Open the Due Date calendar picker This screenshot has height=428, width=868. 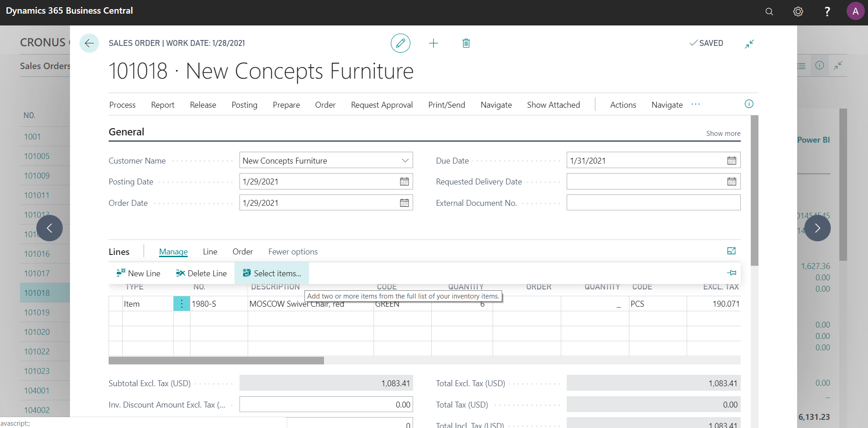pyautogui.click(x=732, y=160)
